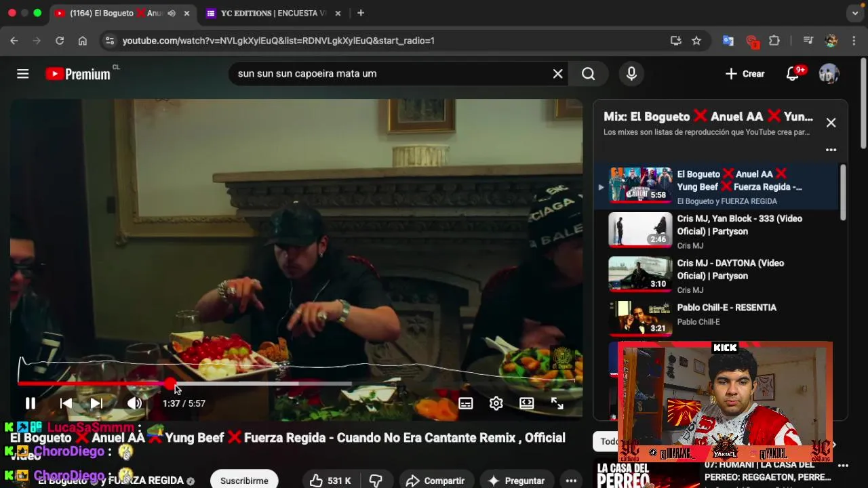Open options for LA CASA DEL PERREO video

pos(843,466)
